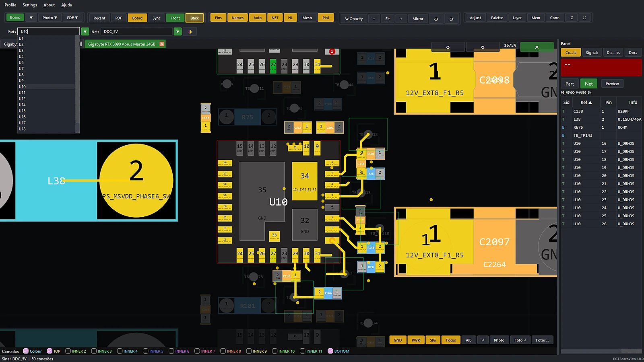Click the Mirror button
This screenshot has height=362, width=644.
(x=418, y=19)
